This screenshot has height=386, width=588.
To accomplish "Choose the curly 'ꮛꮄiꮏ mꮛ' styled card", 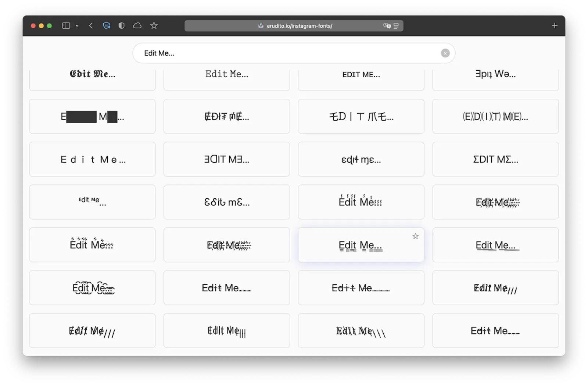I will point(227,202).
